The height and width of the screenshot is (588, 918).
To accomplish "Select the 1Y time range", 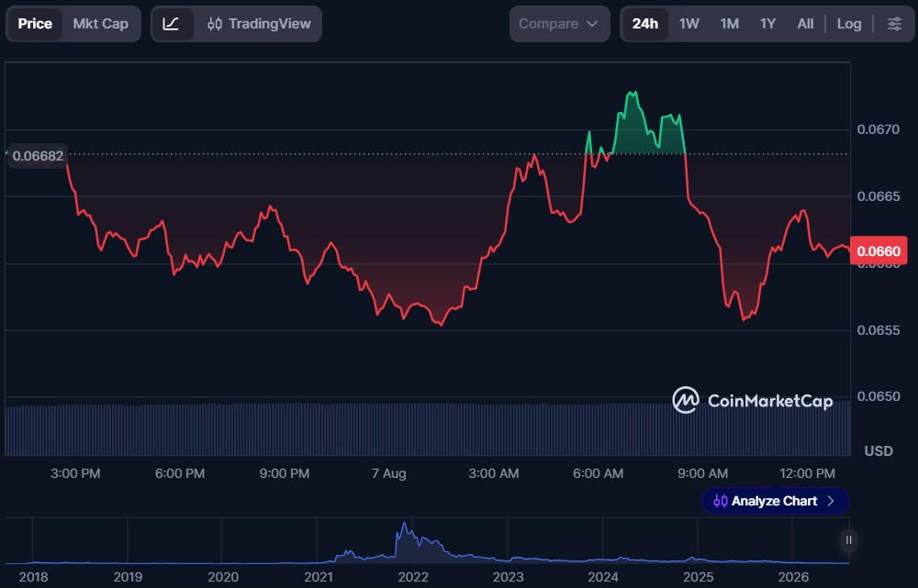I will coord(767,24).
